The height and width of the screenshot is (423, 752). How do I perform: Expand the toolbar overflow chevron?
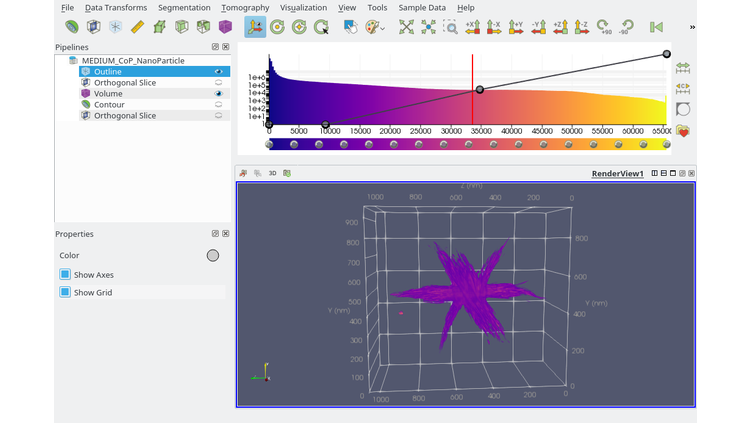pos(692,27)
